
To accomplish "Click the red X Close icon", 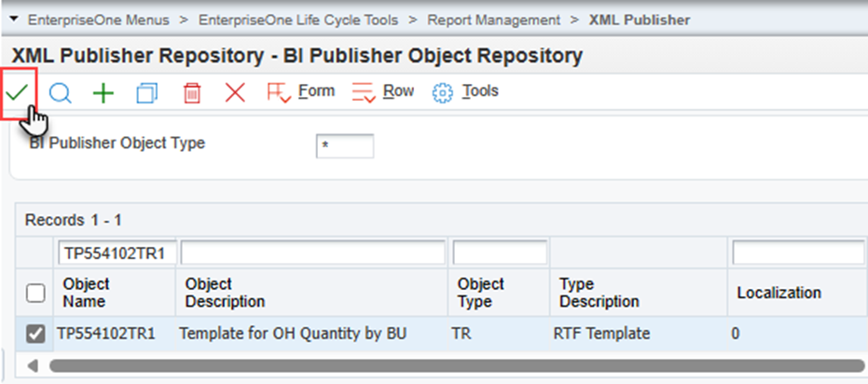I will [x=235, y=93].
